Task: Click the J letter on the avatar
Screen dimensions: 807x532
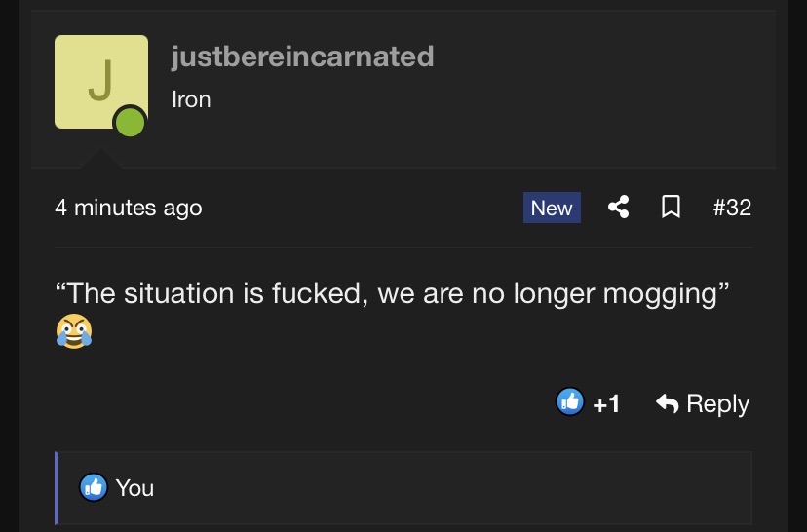Action: click(x=99, y=80)
